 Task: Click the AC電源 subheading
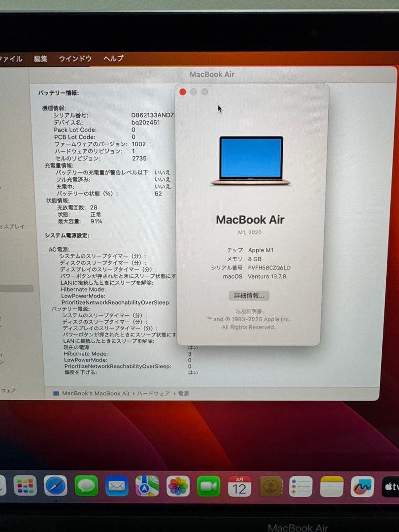tap(59, 249)
